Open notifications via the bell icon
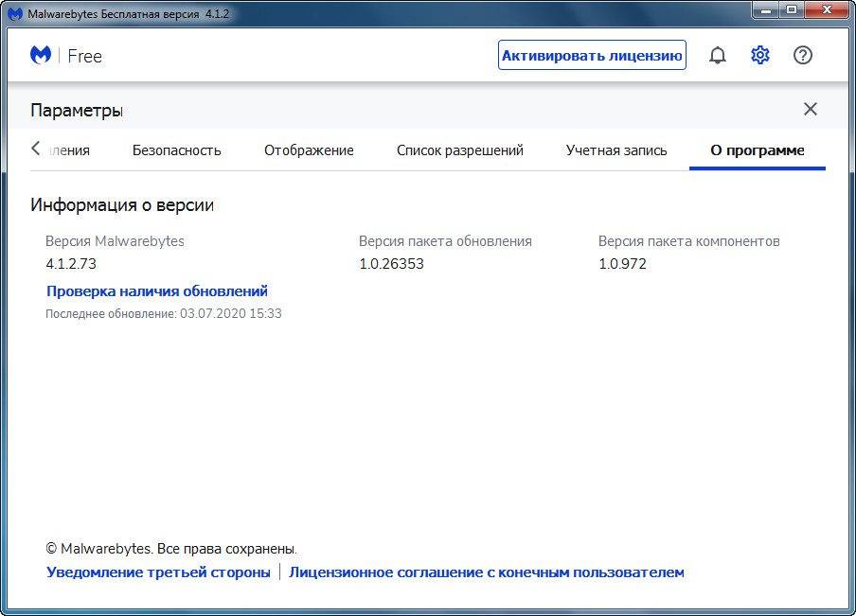This screenshot has width=856, height=616. coord(718,55)
